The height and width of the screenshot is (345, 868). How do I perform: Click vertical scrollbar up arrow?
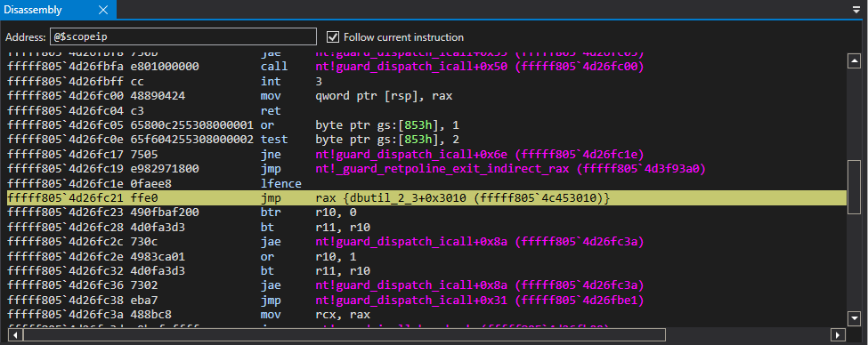854,60
